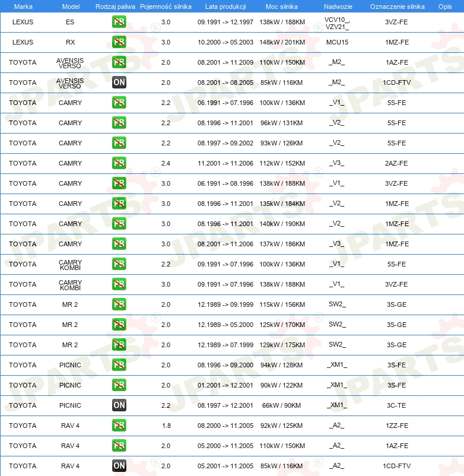This screenshot has height=476, width=464.
Task: Click the Pojemność silnika column header
Action: pos(166,7)
